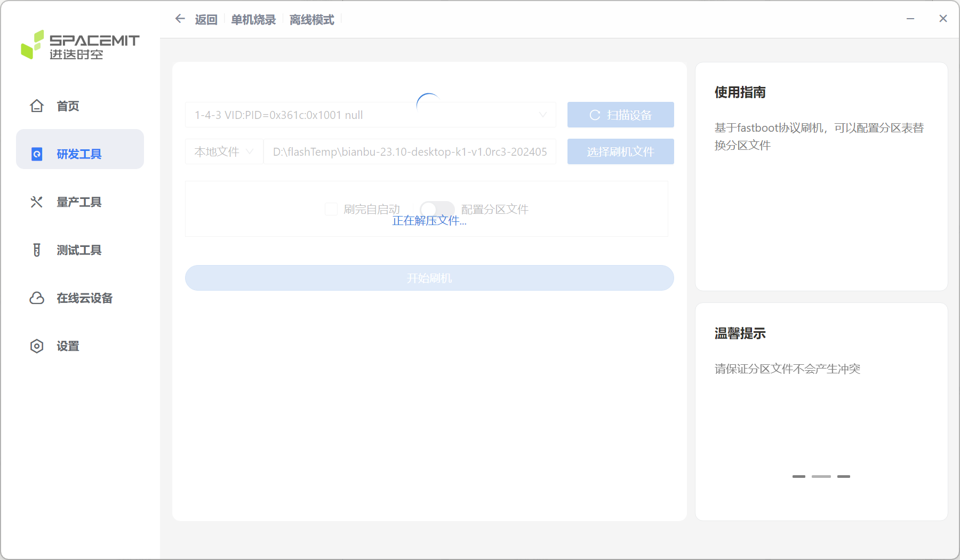Click the 测试工具 test tube icon
The width and height of the screenshot is (960, 560).
[x=36, y=250]
